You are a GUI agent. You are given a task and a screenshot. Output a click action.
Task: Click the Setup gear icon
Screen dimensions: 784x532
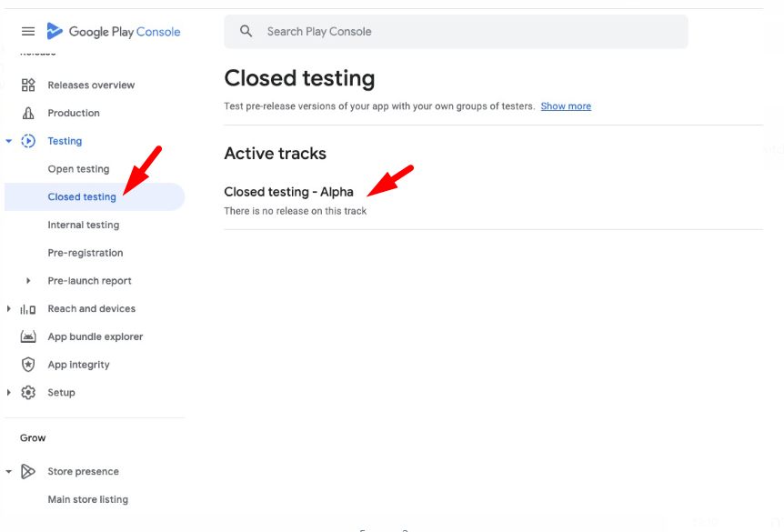(28, 393)
